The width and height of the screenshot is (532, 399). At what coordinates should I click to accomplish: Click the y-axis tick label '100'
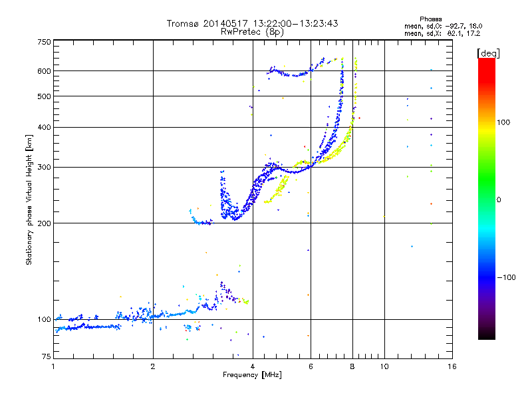pos(44,320)
